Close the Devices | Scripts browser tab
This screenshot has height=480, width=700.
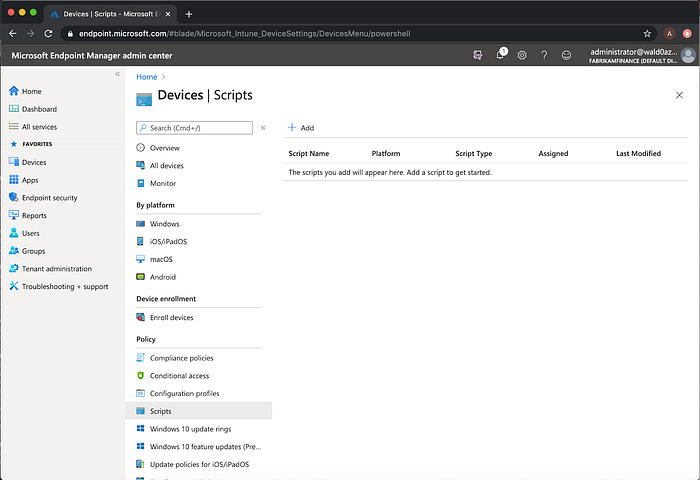click(x=168, y=14)
